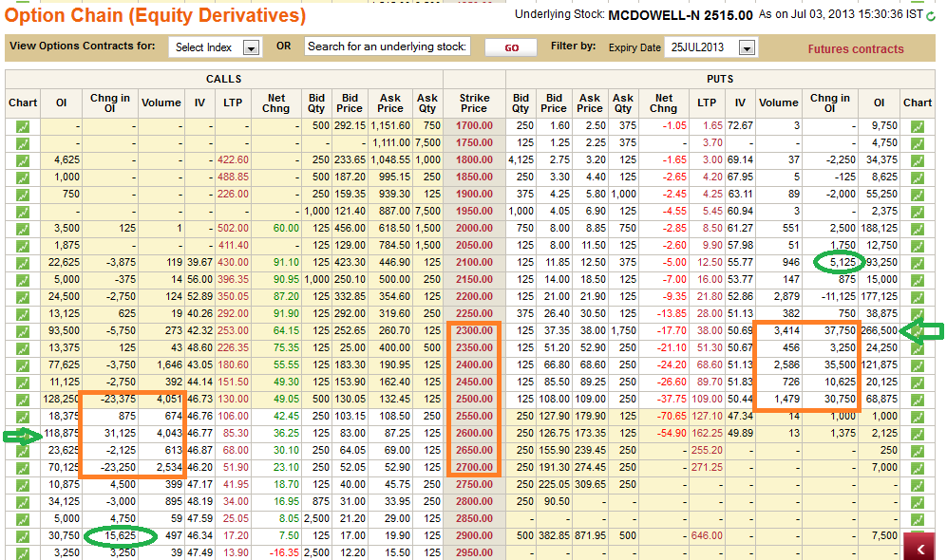Click calls LTP 130.00 value
This screenshot has width=947, height=560.
pyautogui.click(x=233, y=399)
